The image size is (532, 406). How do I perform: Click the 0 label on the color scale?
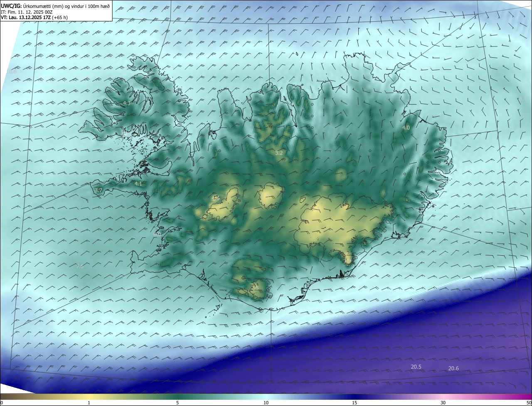tap(2, 403)
